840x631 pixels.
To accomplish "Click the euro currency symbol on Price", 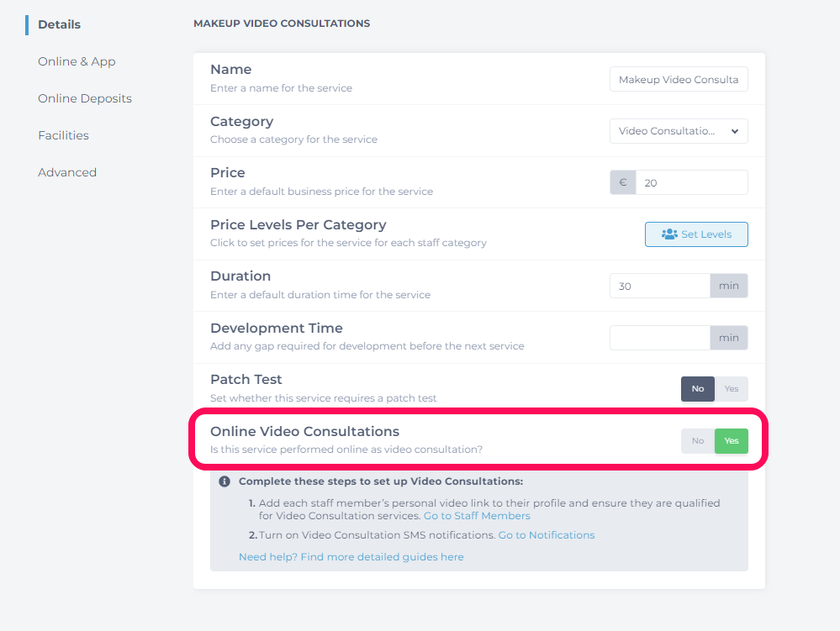I will [x=622, y=182].
